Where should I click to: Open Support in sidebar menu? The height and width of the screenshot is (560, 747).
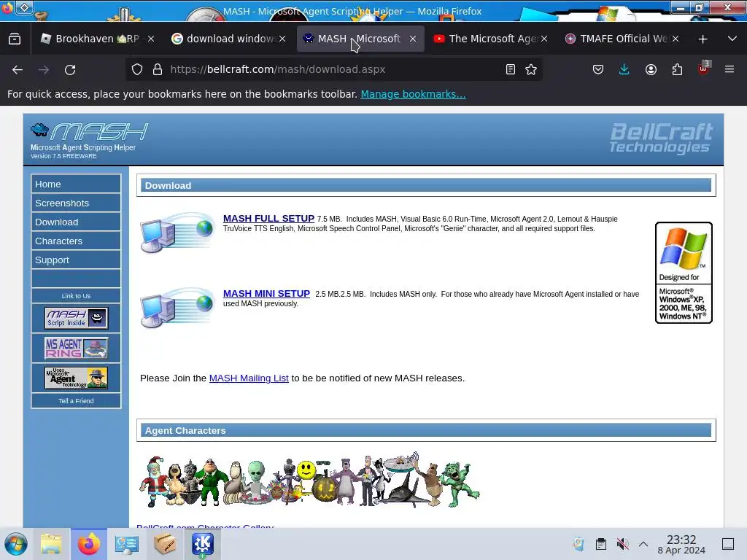(76, 260)
